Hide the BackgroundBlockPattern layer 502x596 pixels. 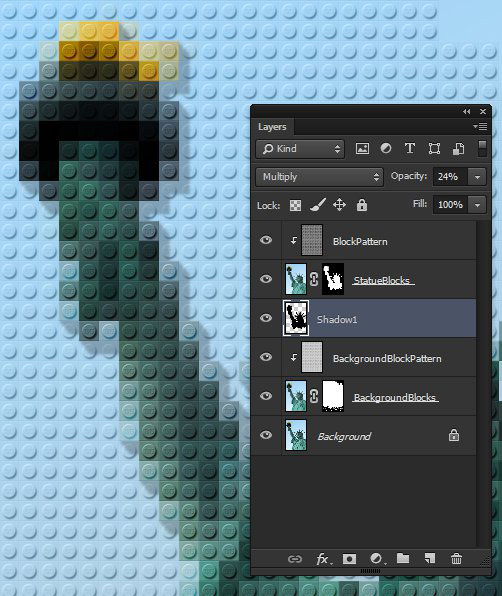pos(266,357)
